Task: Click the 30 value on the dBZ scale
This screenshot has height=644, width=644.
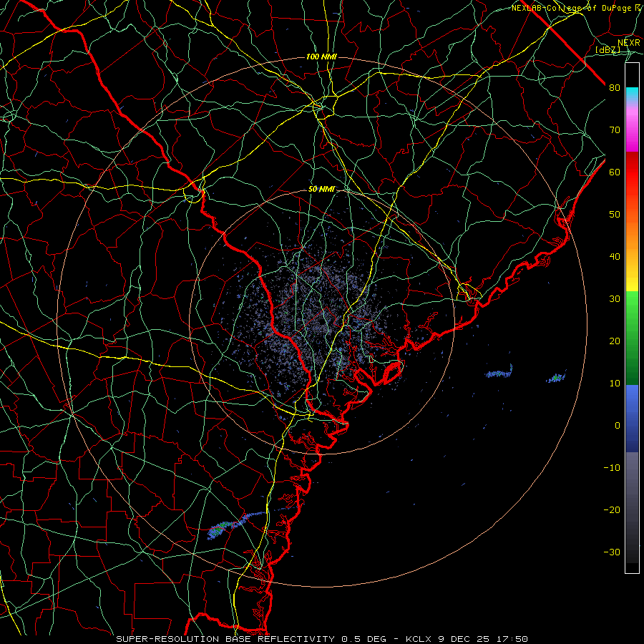Action: 615,299
